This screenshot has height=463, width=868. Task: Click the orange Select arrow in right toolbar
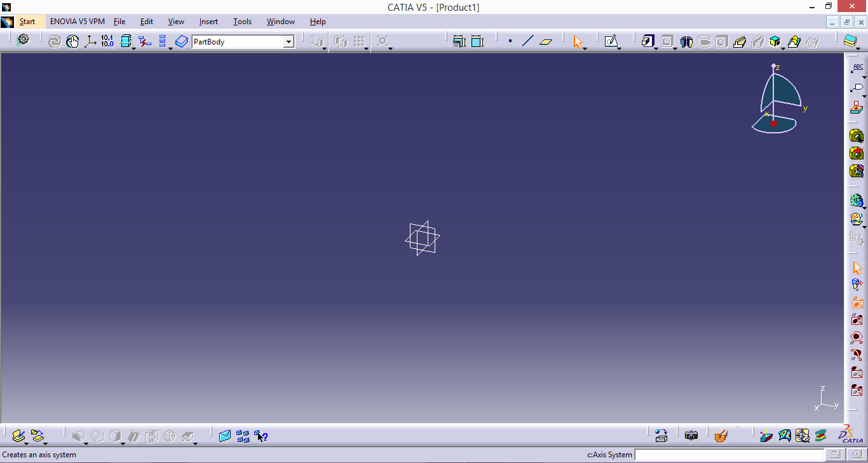pos(857,268)
